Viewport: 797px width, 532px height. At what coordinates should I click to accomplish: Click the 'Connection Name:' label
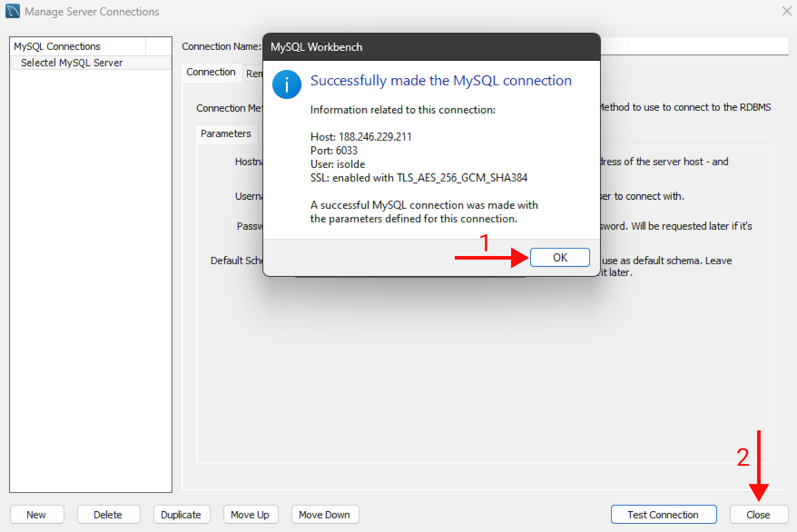(221, 46)
